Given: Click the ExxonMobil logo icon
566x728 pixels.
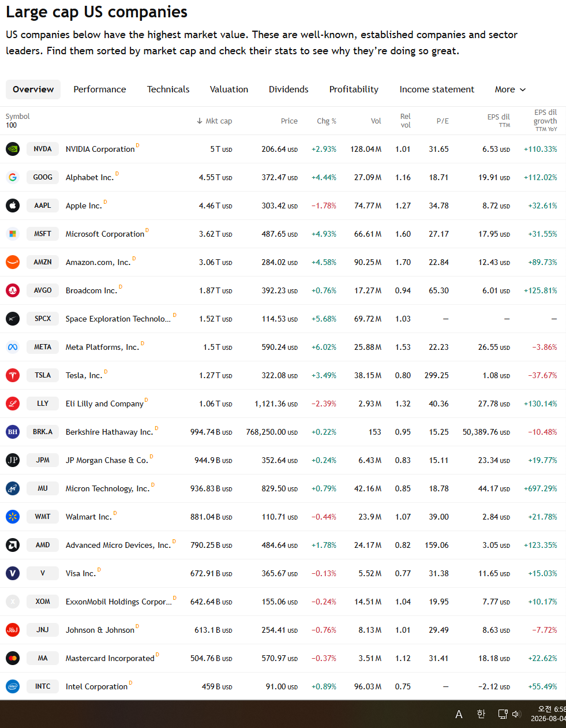Looking at the screenshot, I should pos(13,602).
